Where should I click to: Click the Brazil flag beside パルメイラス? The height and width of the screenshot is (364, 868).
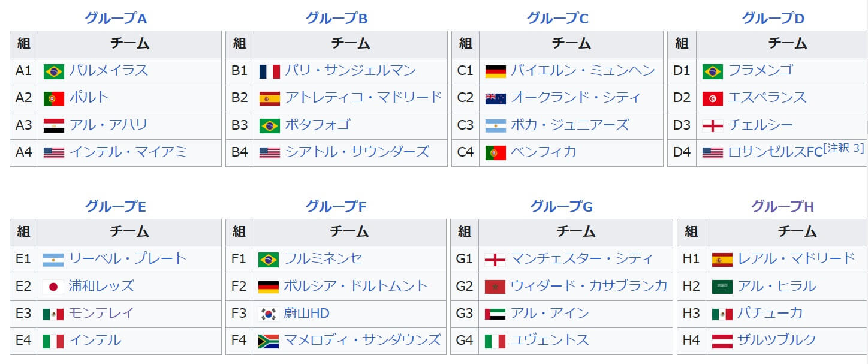click(x=54, y=71)
